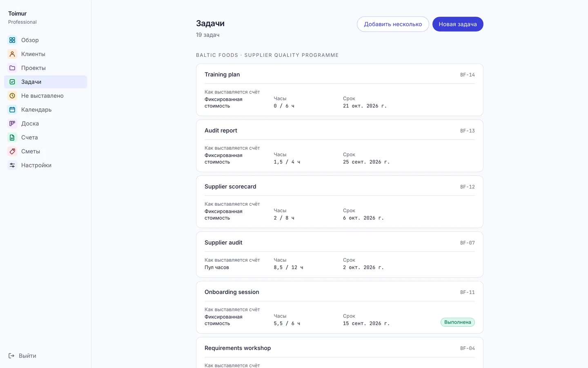Click the Сметы tag icon
The width and height of the screenshot is (588, 368).
click(x=12, y=151)
